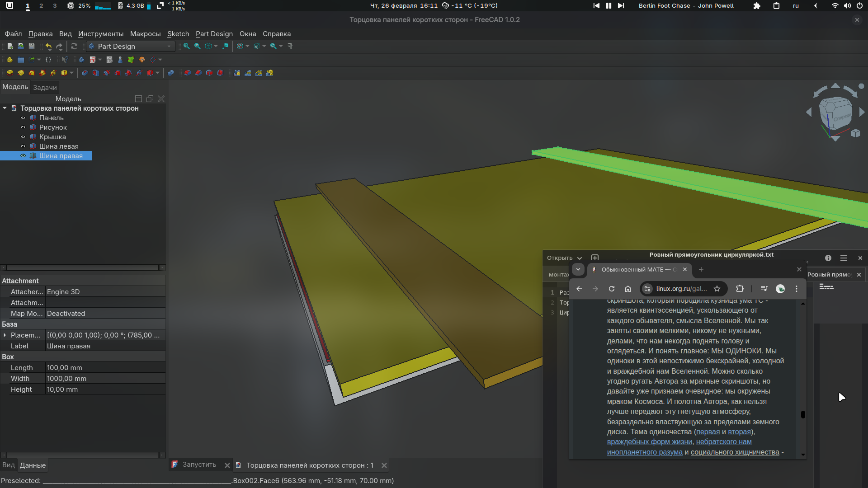Click the враждебных форм жизни link

point(649,442)
